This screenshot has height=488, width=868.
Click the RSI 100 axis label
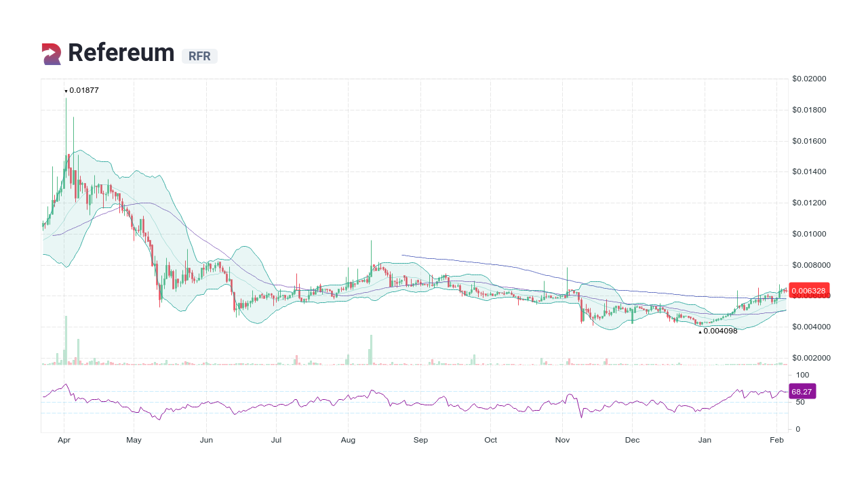pyautogui.click(x=803, y=375)
